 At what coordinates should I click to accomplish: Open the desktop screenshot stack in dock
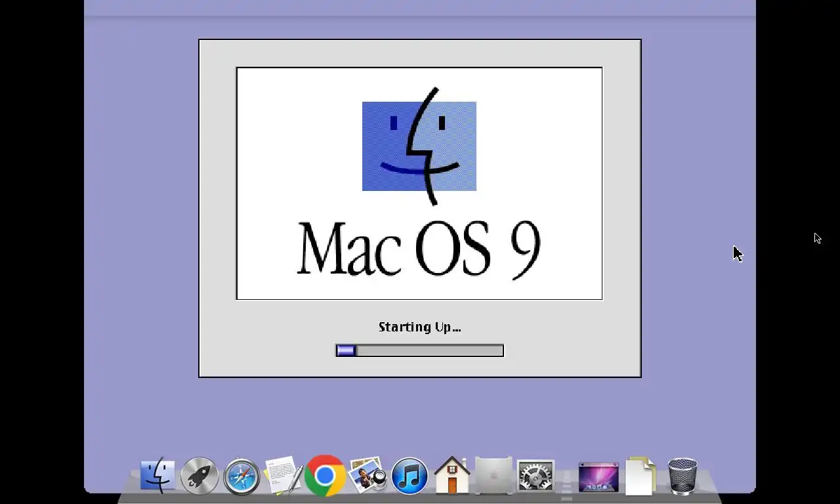(598, 476)
